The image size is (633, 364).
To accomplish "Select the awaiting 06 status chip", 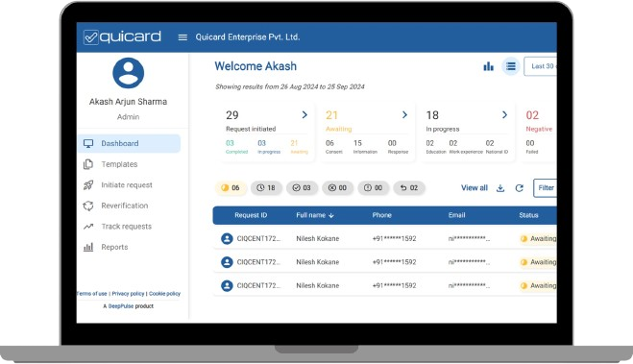I will (x=231, y=187).
